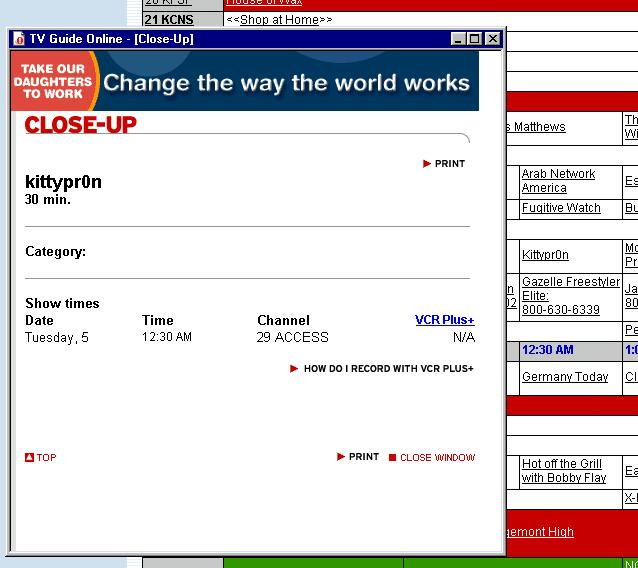Viewport: 638px width, 568px height.
Task: Open Shop at Home listing on KCNS
Action: coord(279,20)
